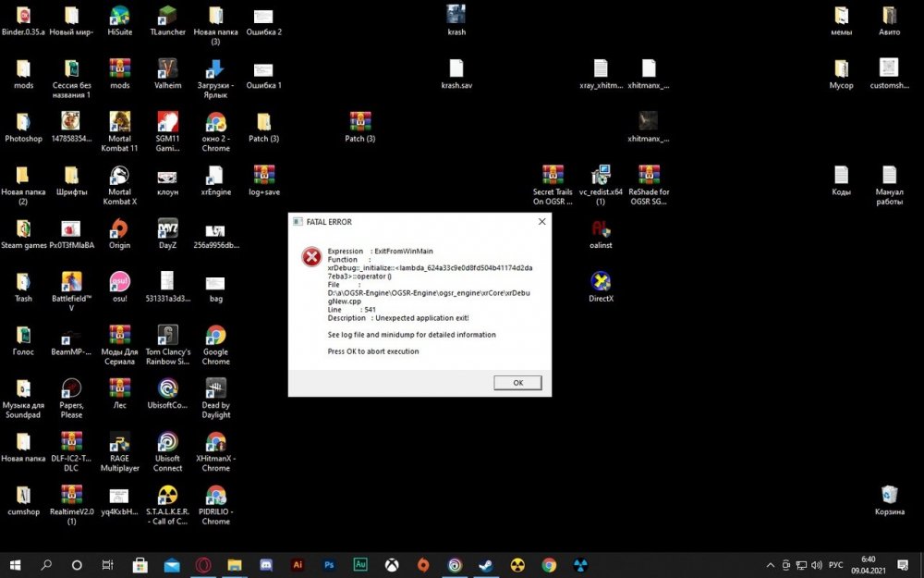
Task: Open Adobe Illustrator in the taskbar
Action: click(298, 565)
